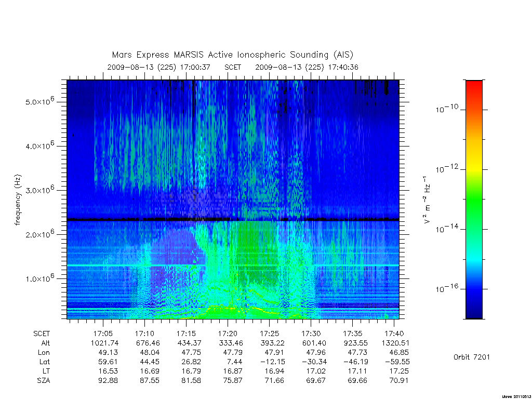Click the 10^-16 colorbar tick label
Viewport: 532px width, 399px height.
tap(447, 288)
